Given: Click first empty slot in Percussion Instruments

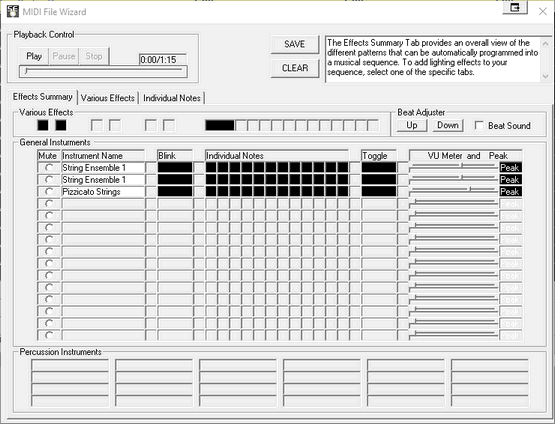Looking at the screenshot, I should tap(70, 365).
